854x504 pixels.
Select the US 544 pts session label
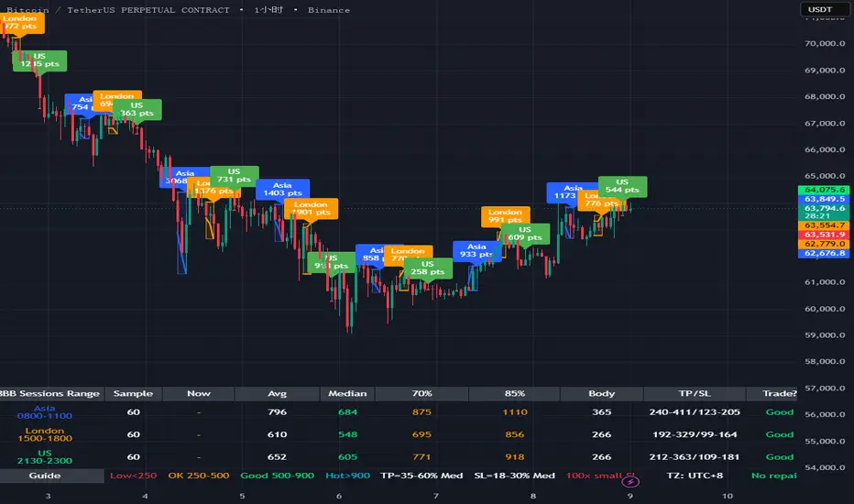622,186
